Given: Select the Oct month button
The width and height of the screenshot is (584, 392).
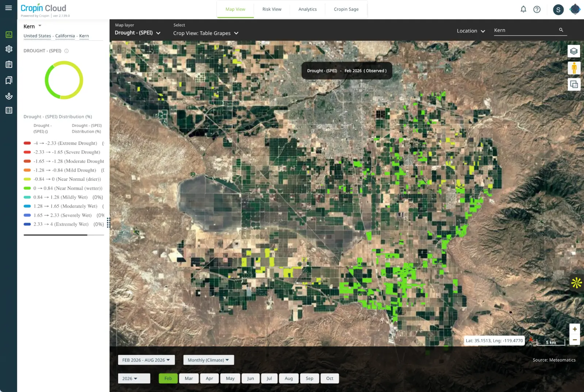Looking at the screenshot, I should click(330, 379).
